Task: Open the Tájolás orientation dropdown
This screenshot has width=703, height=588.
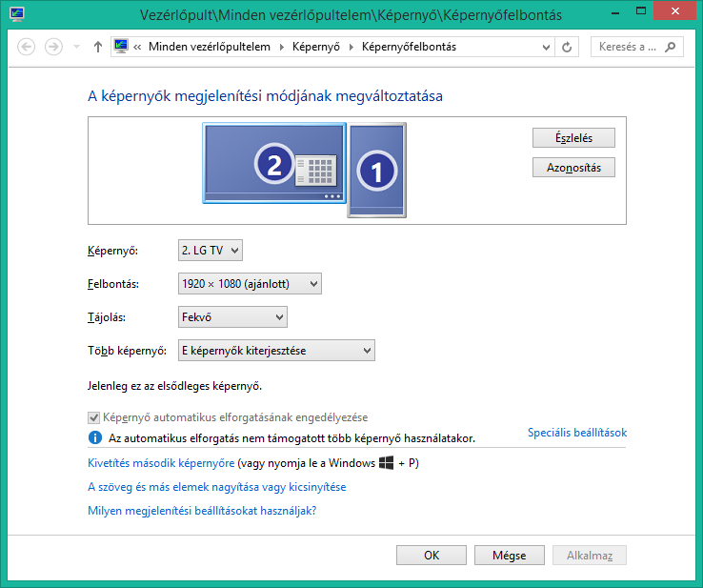Action: [232, 317]
